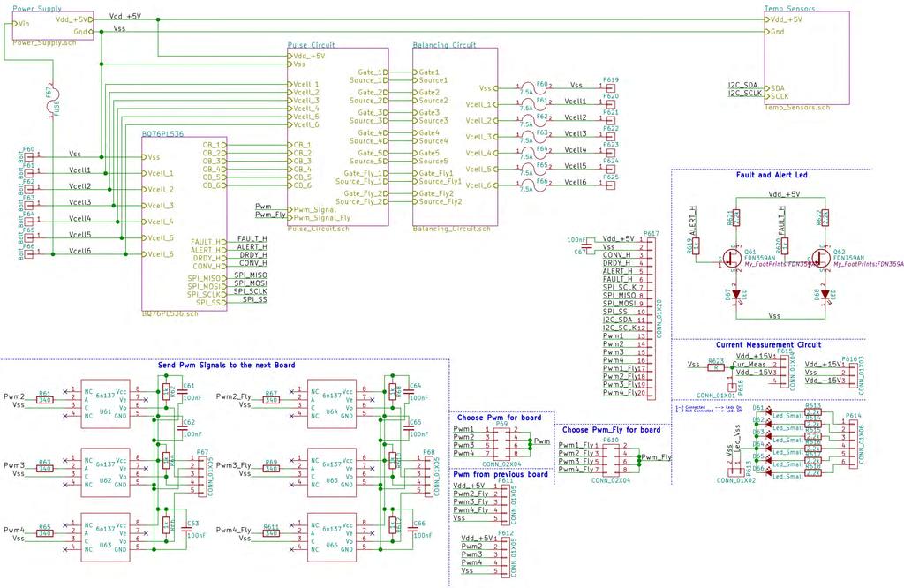
Task: Click the Power_Supply.sch filename text
Action: (44, 42)
